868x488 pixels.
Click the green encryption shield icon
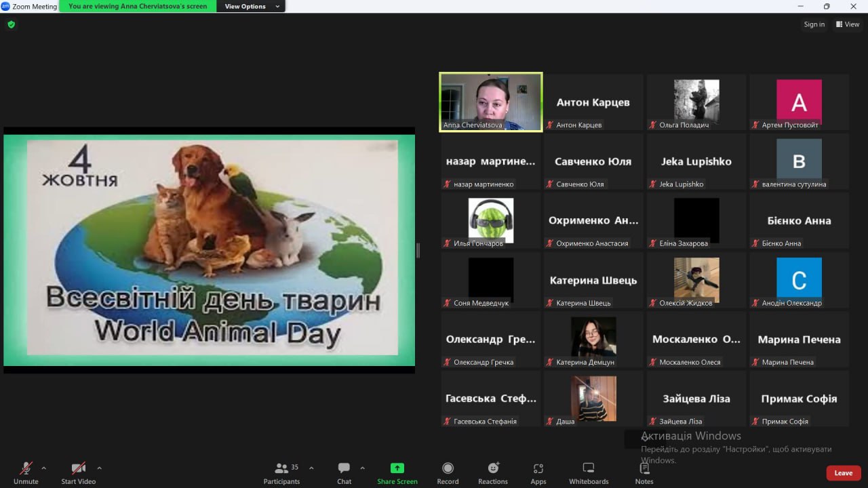(x=11, y=24)
